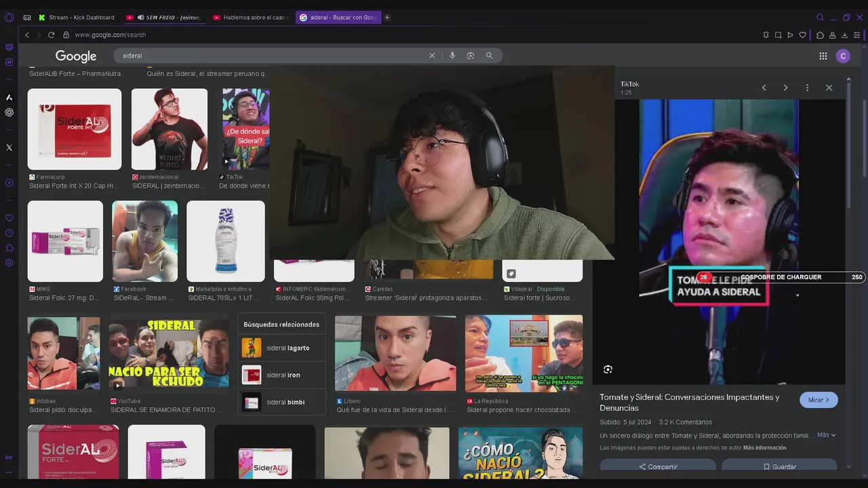Viewport: 868px width, 488px height.
Task: Search in tabs magnifier icon
Action: tap(820, 18)
